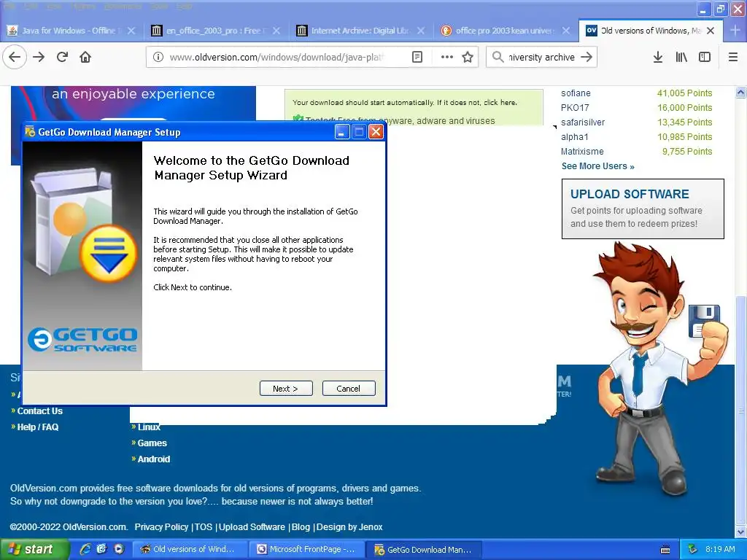Open the Windows Start menu
Screen dimensions: 747x560
click(x=34, y=550)
